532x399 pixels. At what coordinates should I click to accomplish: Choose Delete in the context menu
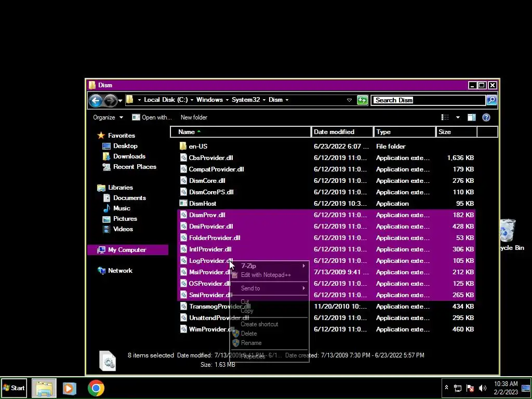[x=270, y=334]
